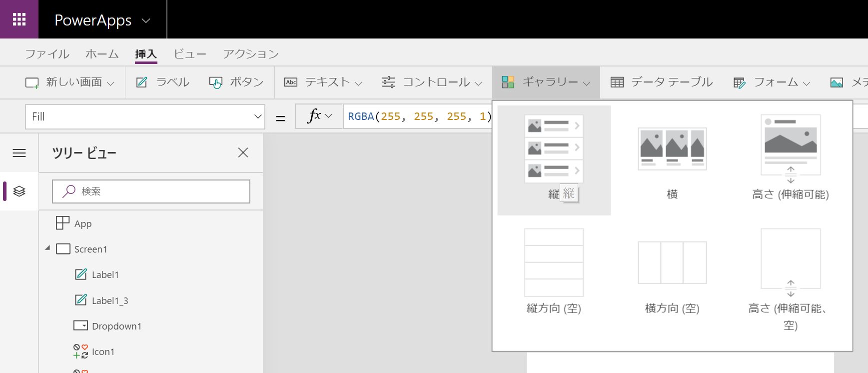Select the 挿入 tab
Viewport: 868px width, 373px height.
[146, 53]
